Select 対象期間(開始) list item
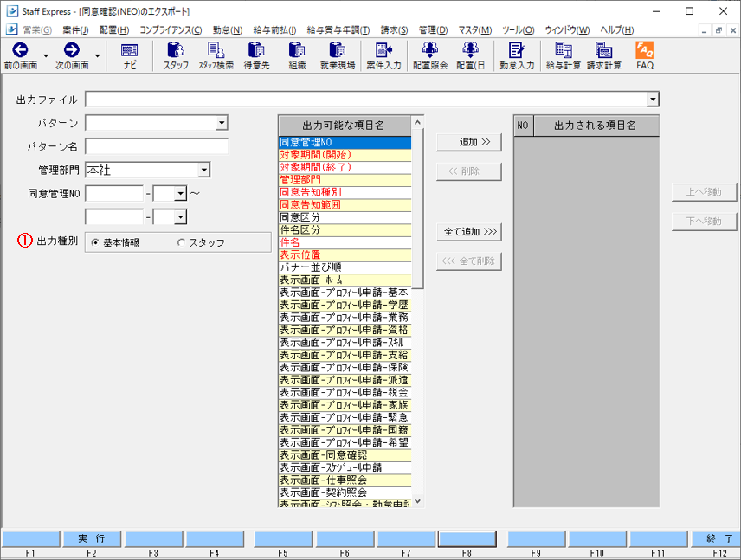The height and width of the screenshot is (560, 741). [345, 155]
